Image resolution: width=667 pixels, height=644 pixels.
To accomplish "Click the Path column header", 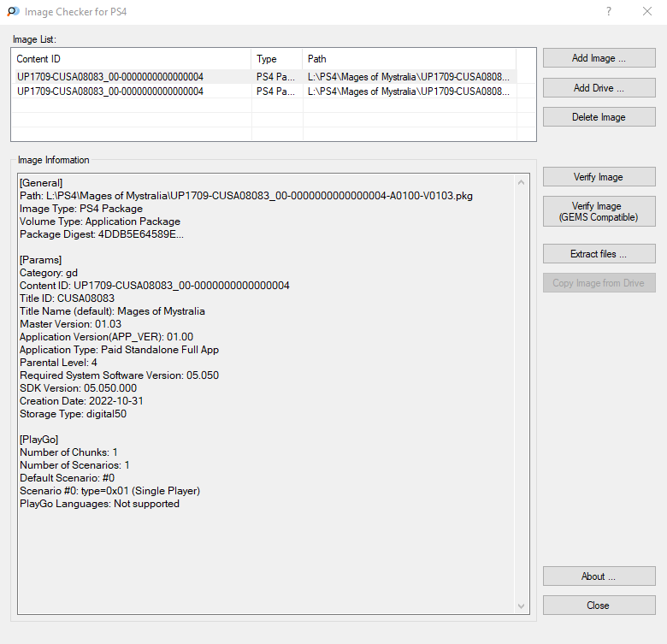I will 410,59.
